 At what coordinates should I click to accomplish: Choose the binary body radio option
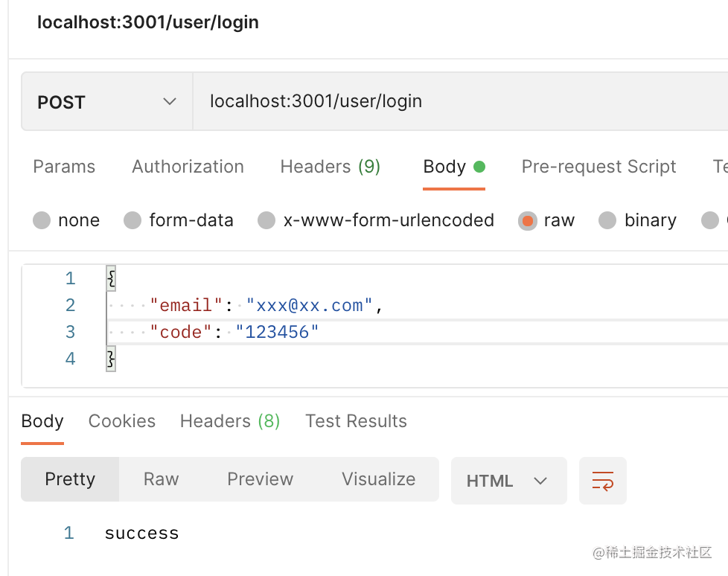607,220
